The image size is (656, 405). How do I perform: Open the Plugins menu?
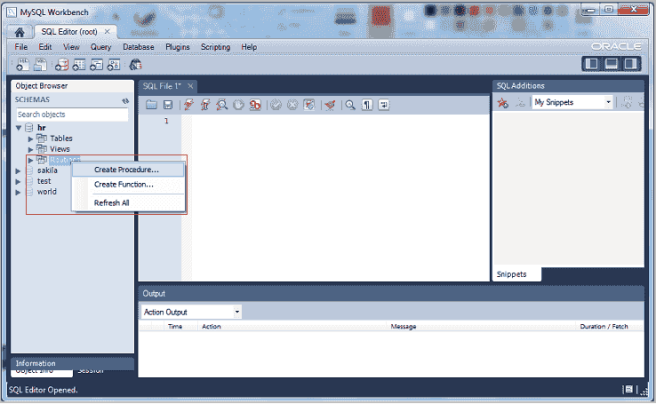coord(177,47)
